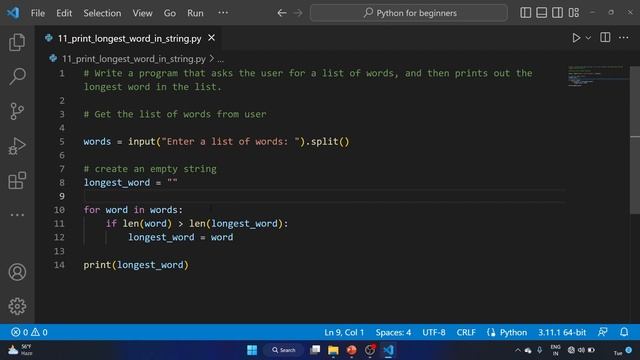This screenshot has height=360, width=640.
Task: Open Task View from taskbar
Action: click(315, 350)
